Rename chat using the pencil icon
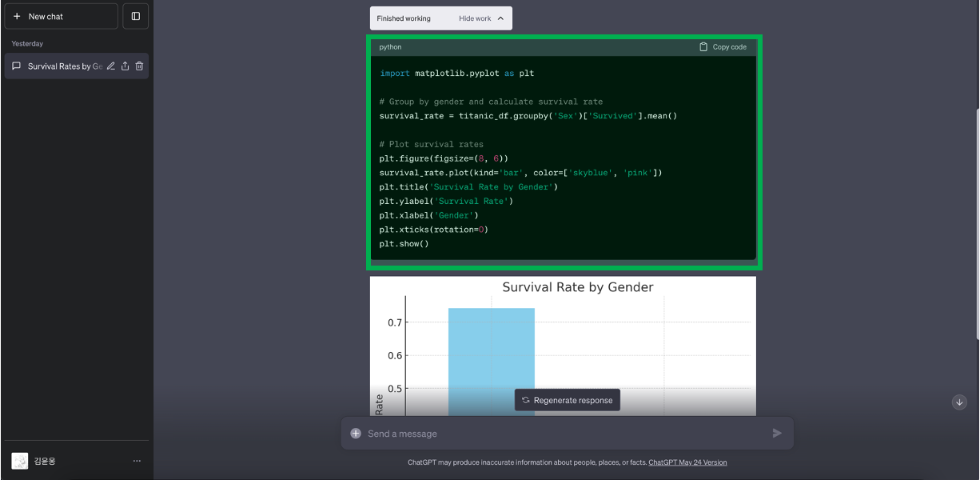This screenshot has width=980, height=480. point(110,66)
